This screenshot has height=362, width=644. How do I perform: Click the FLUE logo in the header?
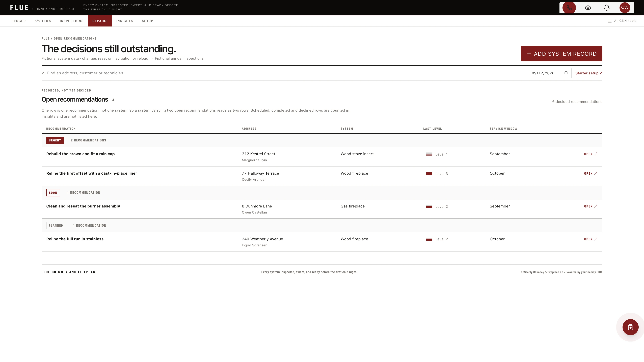(19, 8)
